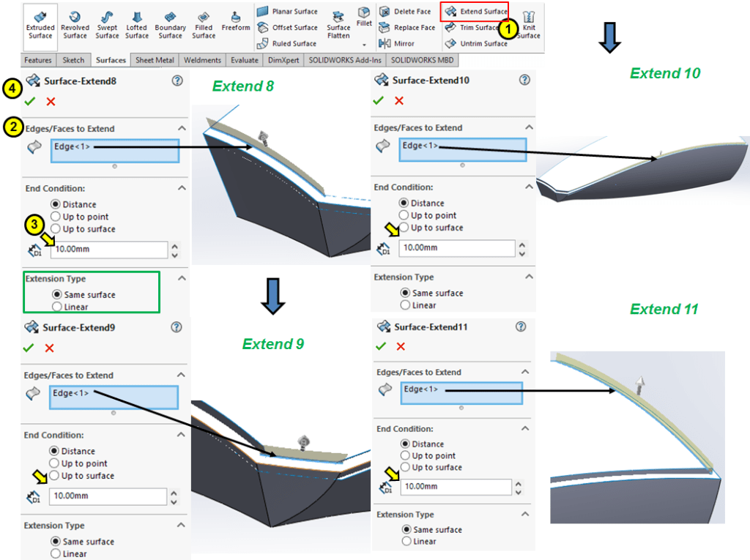Select Extend Surface in the ribbon
The image size is (750, 560).
476,12
